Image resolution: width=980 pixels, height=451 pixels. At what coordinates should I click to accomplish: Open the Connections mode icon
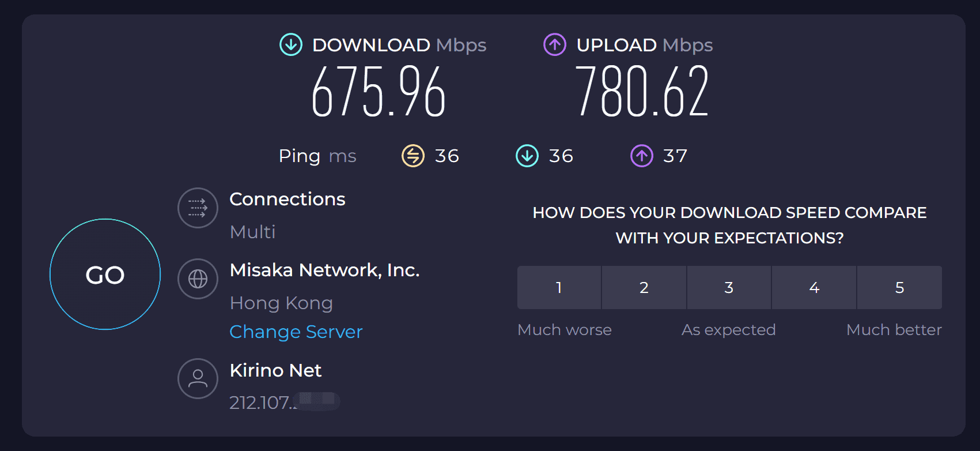pyautogui.click(x=198, y=208)
